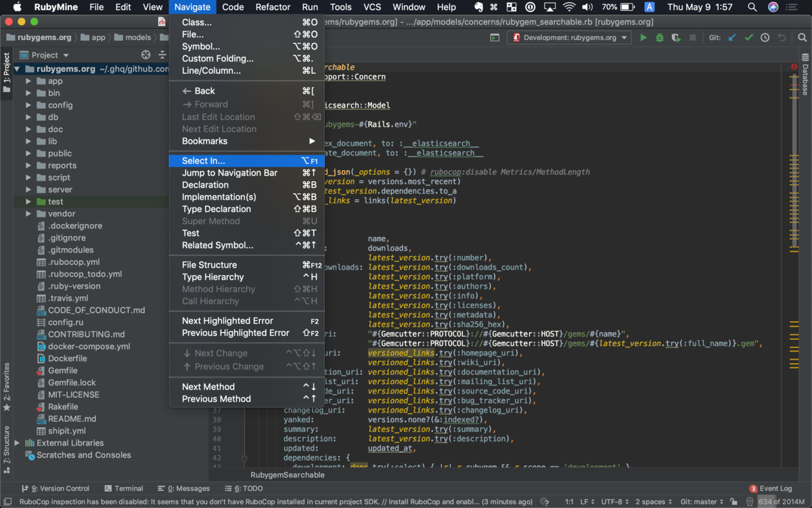812x508 pixels.
Task: Click the grey Stop square icon
Action: [692, 38]
